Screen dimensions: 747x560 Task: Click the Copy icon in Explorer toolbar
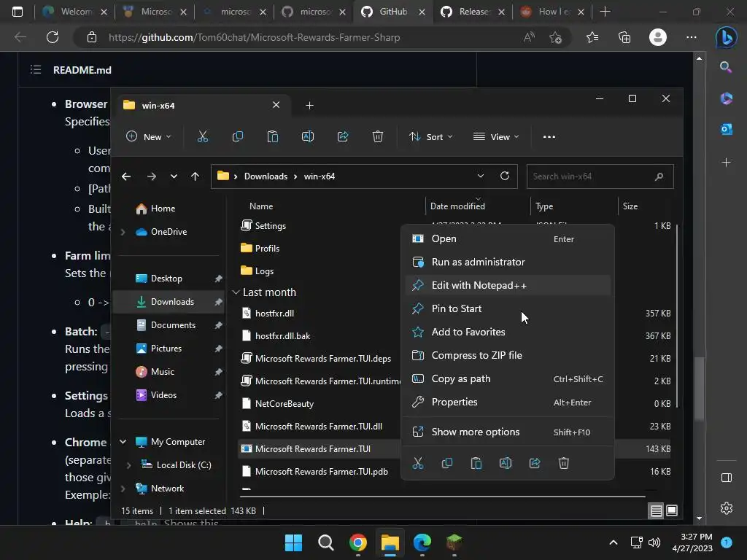tap(237, 136)
